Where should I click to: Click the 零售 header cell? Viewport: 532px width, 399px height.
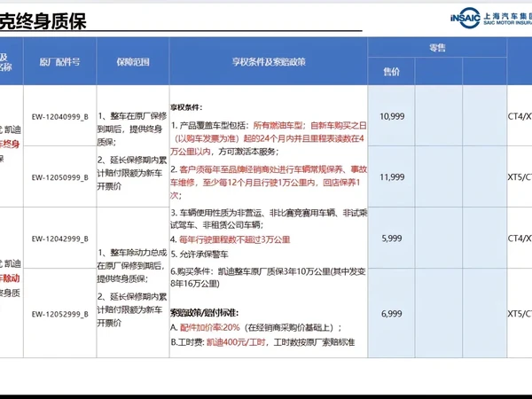[437, 48]
